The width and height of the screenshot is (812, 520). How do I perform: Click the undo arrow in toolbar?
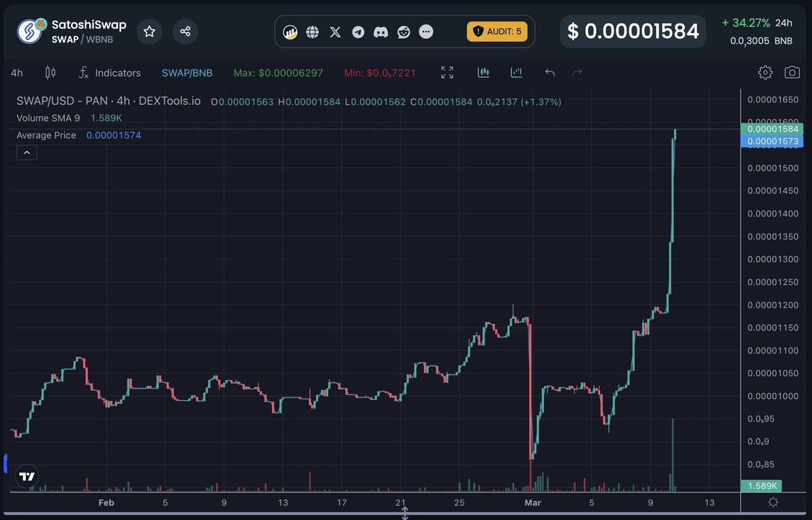tap(549, 72)
